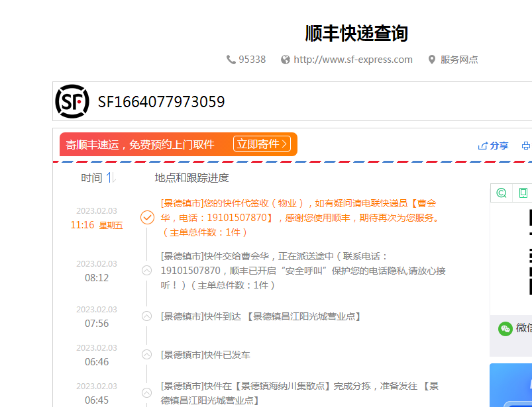Click the status [景德镇市]快件已发车
Image resolution: width=532 pixels, height=407 pixels.
coord(205,355)
